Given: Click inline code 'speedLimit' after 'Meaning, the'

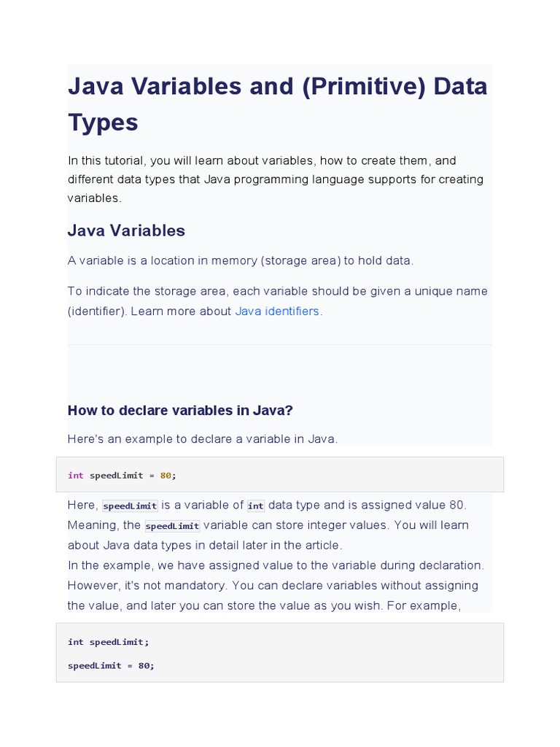Looking at the screenshot, I should click(x=172, y=526).
